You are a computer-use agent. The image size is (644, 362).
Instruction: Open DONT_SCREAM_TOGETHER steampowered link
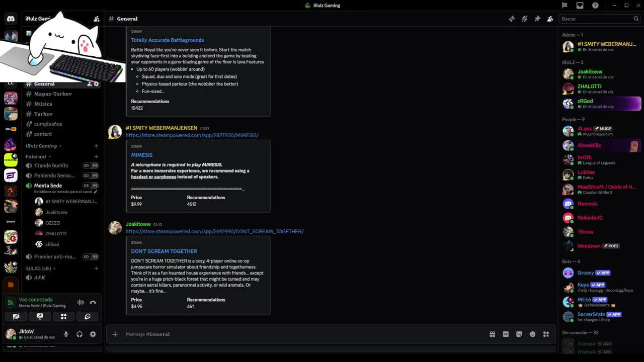tap(214, 231)
